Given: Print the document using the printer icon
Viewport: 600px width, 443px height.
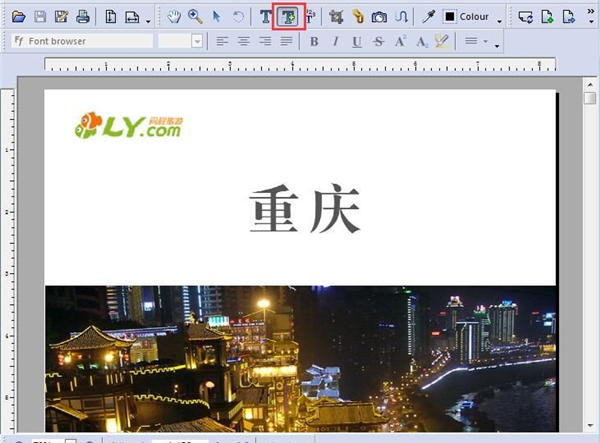Looking at the screenshot, I should (83, 17).
